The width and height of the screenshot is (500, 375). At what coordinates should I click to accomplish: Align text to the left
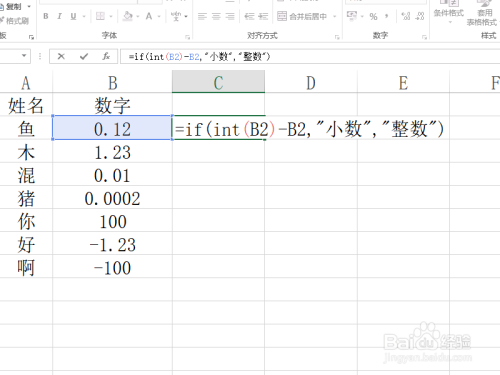click(x=202, y=16)
